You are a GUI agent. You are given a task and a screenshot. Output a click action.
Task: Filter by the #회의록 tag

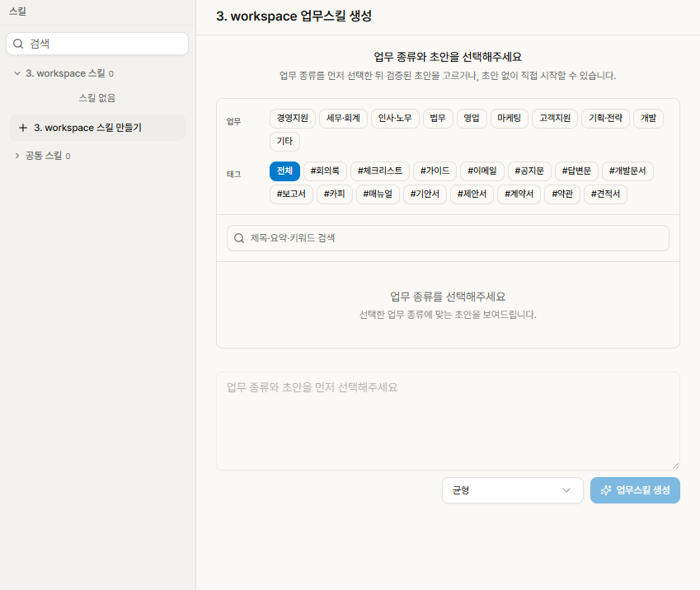tap(325, 171)
